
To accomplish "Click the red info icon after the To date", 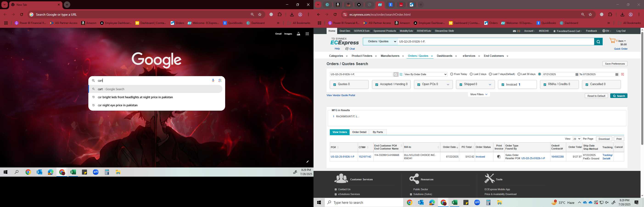I will tap(622, 75).
